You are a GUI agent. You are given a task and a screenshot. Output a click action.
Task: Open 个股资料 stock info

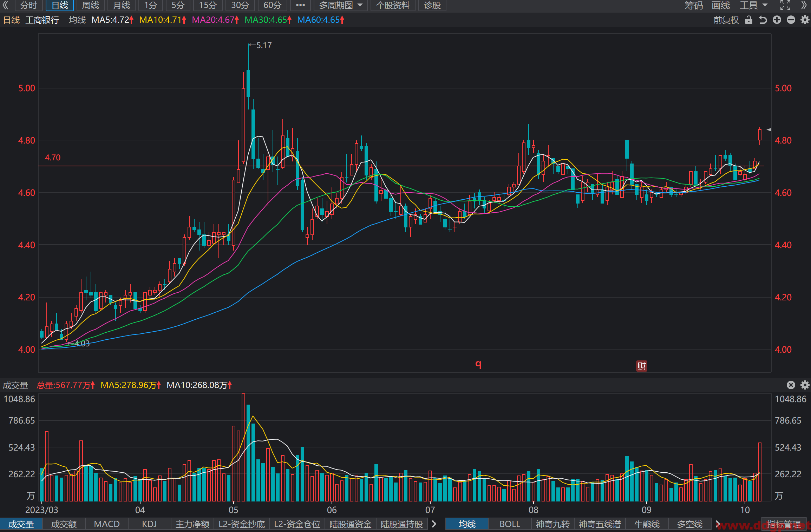393,5
